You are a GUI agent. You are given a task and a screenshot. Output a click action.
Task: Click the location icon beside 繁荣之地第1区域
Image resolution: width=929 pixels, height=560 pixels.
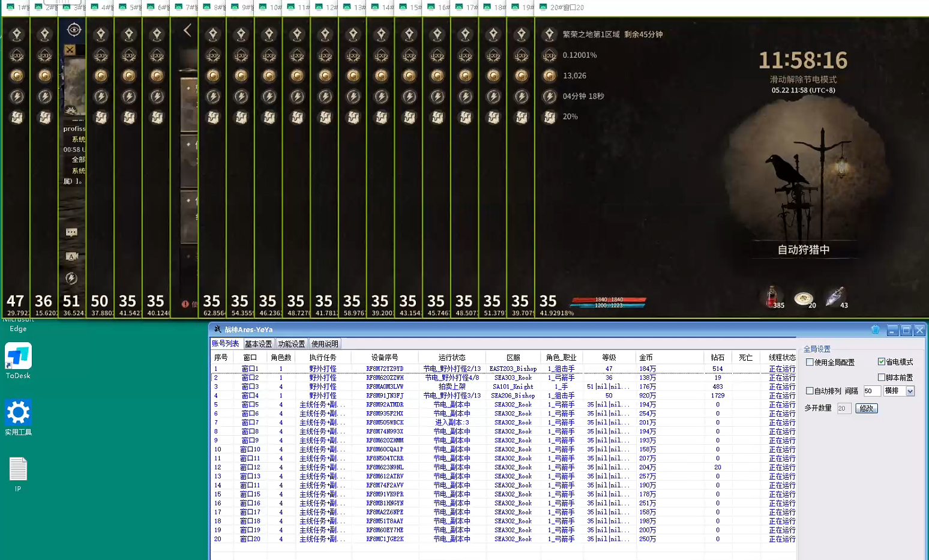(549, 35)
